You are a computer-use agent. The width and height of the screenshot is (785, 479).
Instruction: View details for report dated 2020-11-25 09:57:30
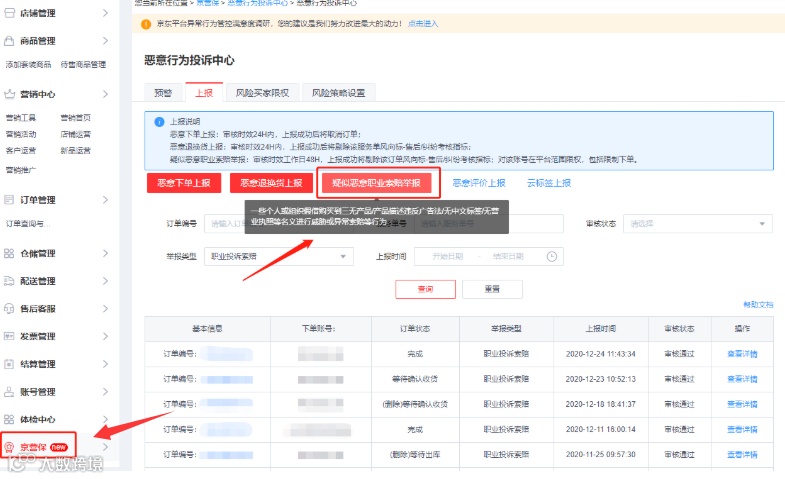742,454
